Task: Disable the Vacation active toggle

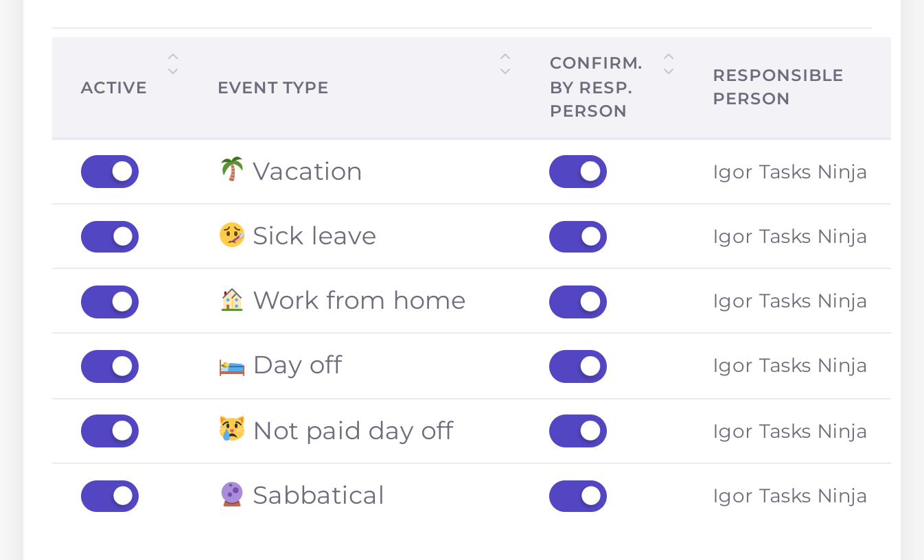Action: pyautogui.click(x=110, y=172)
